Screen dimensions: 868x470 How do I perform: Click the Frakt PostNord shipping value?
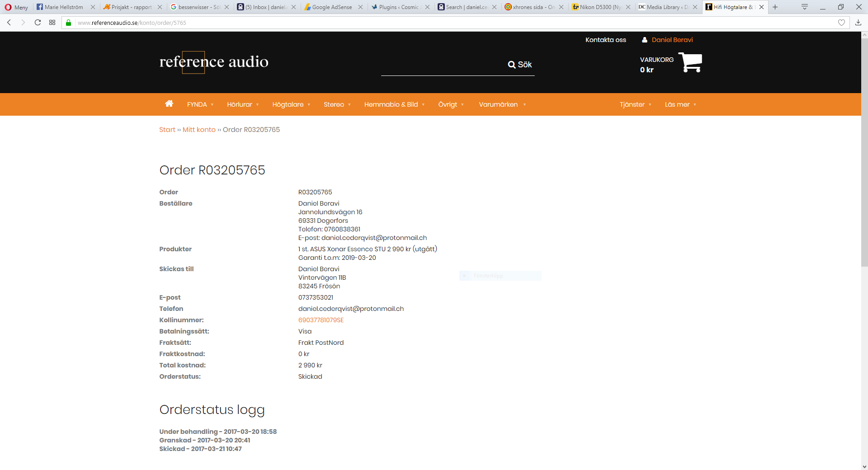pos(321,343)
